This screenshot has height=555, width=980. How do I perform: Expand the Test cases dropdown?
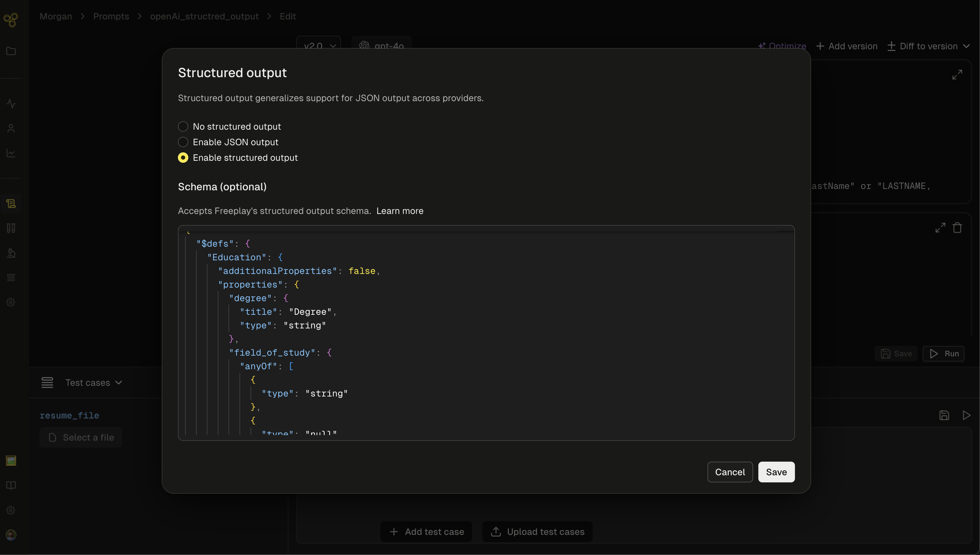click(93, 382)
